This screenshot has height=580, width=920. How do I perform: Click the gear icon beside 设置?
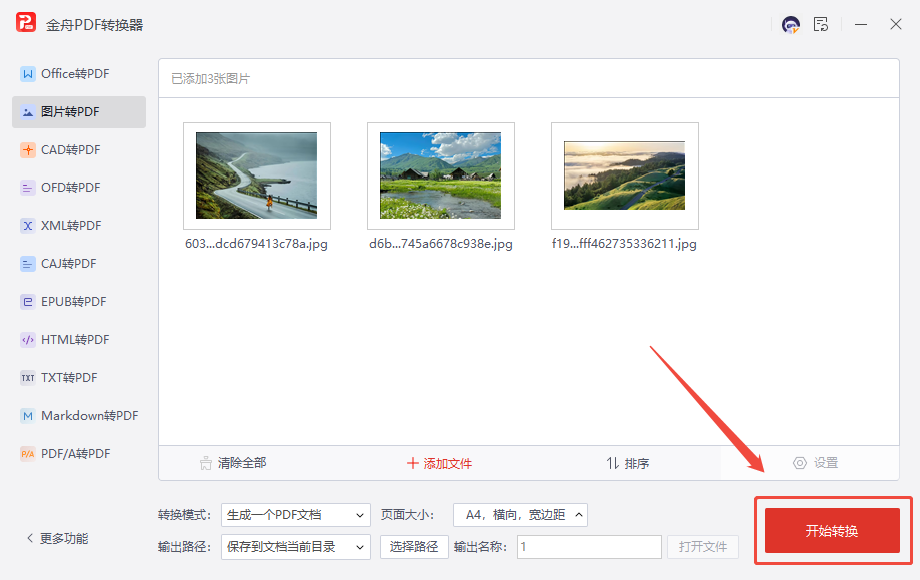pyautogui.click(x=800, y=463)
